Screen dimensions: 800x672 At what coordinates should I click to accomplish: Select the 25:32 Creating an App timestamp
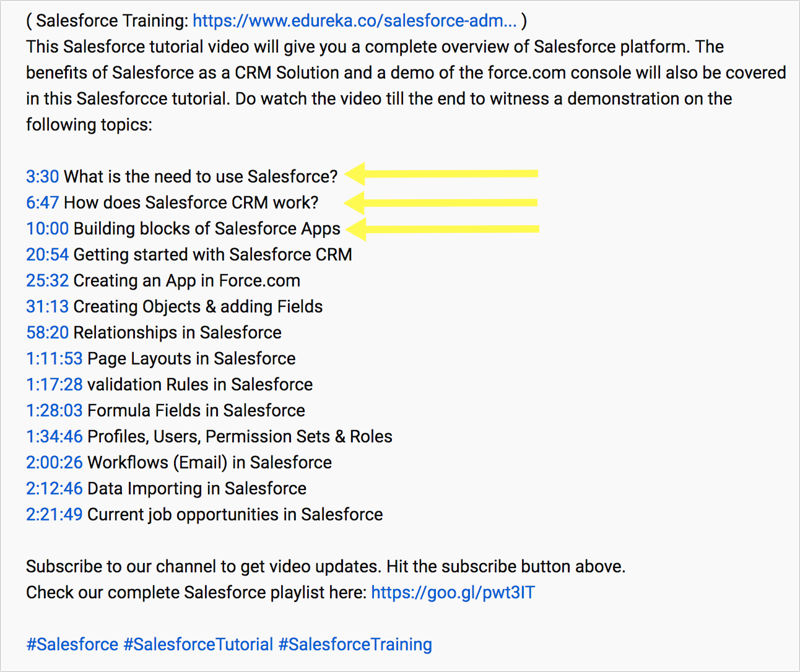point(47,281)
